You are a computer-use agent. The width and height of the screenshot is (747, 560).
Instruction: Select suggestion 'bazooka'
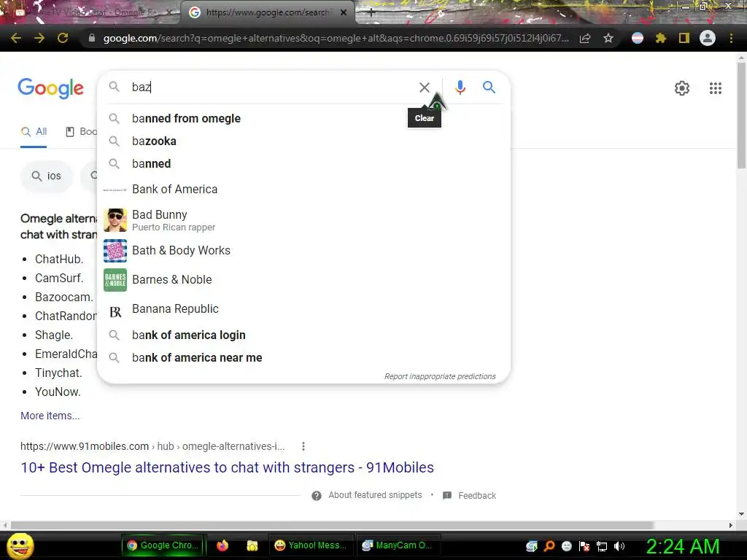303,141
